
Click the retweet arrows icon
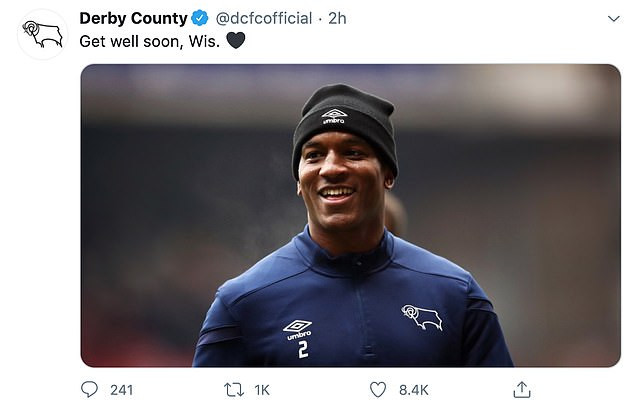point(234,390)
